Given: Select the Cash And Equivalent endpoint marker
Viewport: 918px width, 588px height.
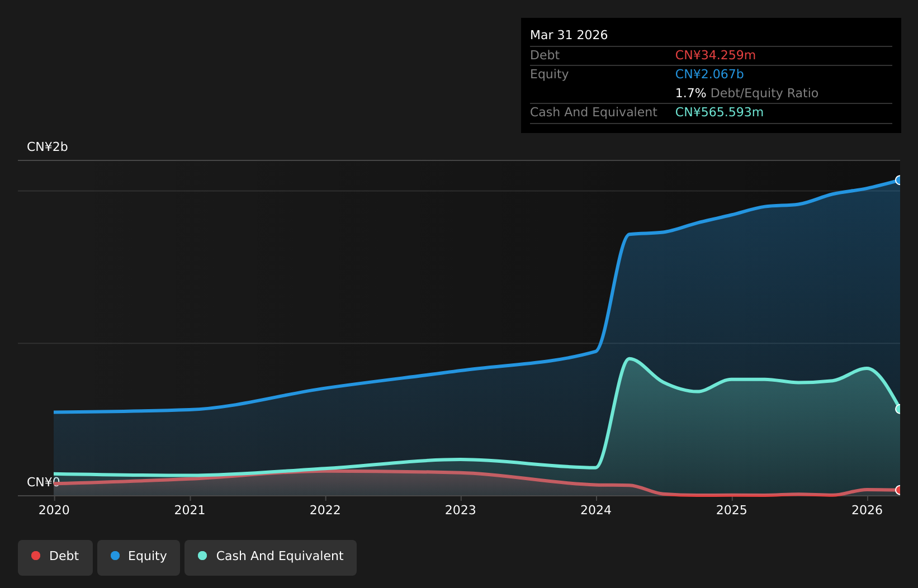Looking at the screenshot, I should [x=899, y=409].
